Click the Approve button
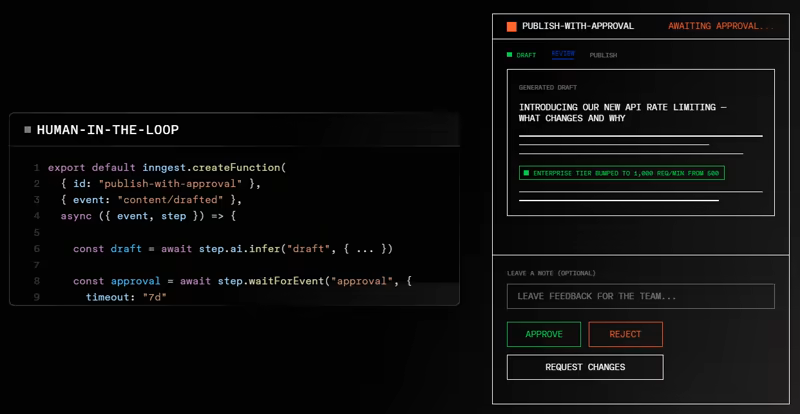 click(x=544, y=334)
